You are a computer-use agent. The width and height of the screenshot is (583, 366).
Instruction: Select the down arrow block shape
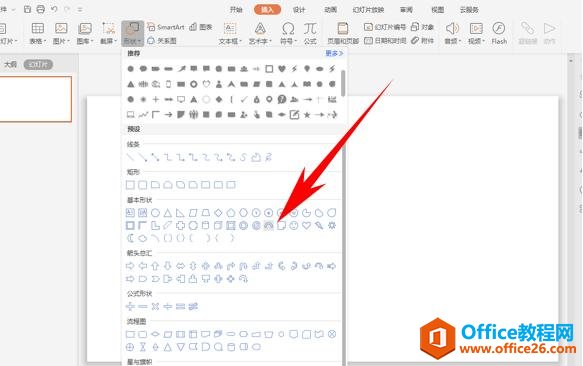point(168,266)
